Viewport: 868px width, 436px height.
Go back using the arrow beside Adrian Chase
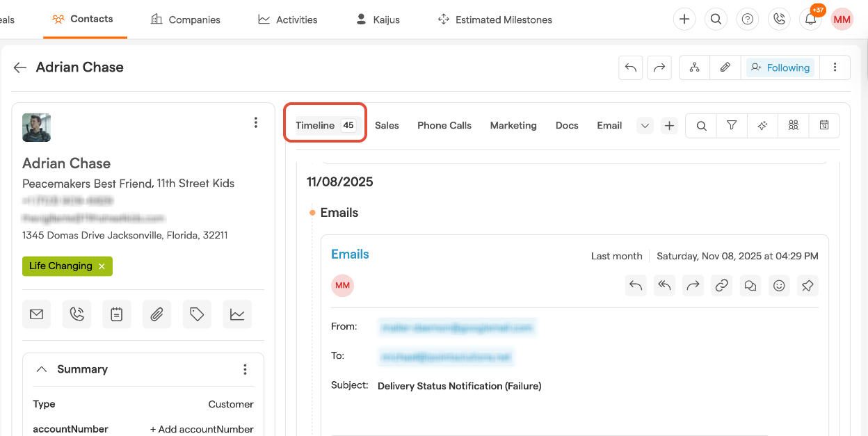point(20,67)
